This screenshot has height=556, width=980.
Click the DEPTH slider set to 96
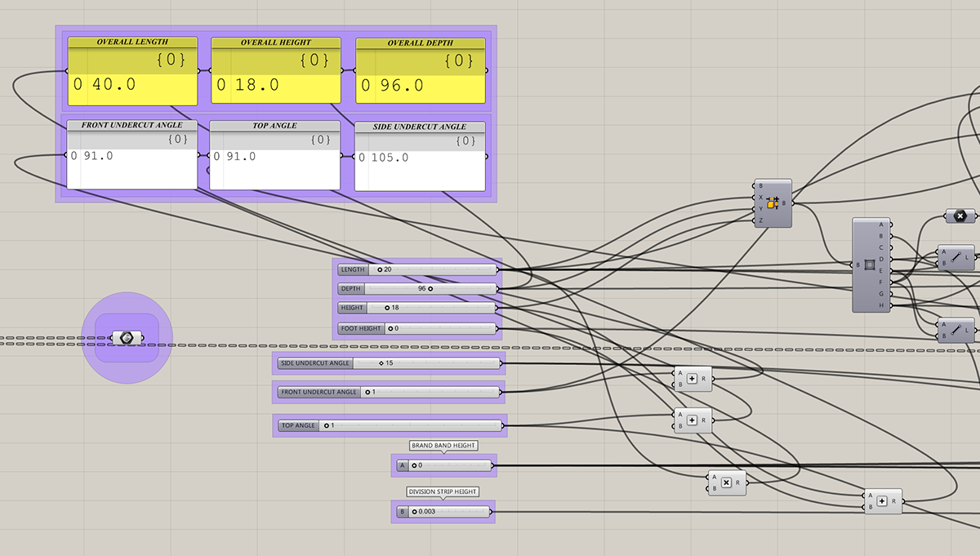tap(417, 289)
